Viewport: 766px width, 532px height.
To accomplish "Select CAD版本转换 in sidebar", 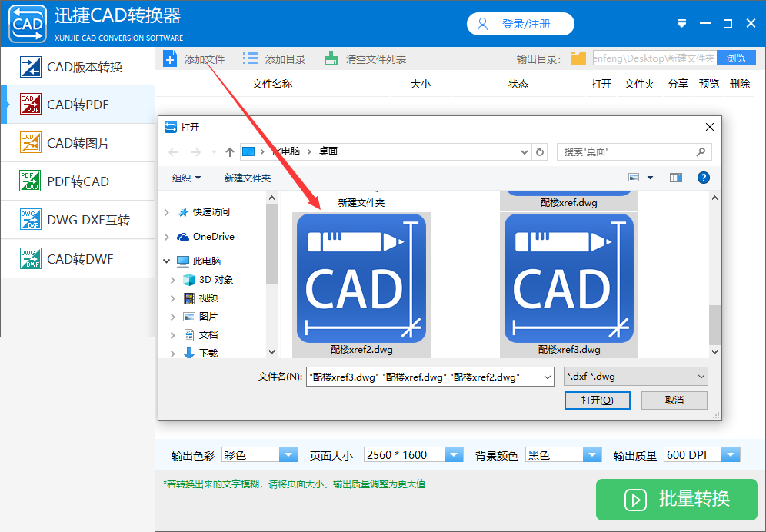I will coord(78,67).
